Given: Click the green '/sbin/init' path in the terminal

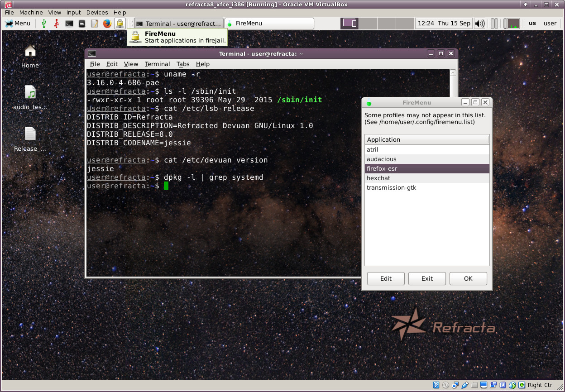Looking at the screenshot, I should 299,100.
